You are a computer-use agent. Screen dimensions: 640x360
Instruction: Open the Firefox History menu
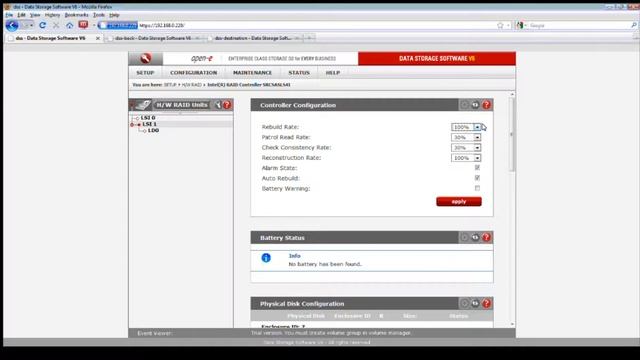pyautogui.click(x=52, y=15)
